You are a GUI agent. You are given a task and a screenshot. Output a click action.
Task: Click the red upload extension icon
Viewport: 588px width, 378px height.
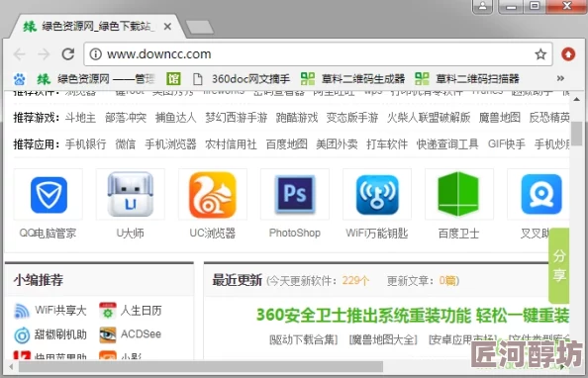pos(568,54)
